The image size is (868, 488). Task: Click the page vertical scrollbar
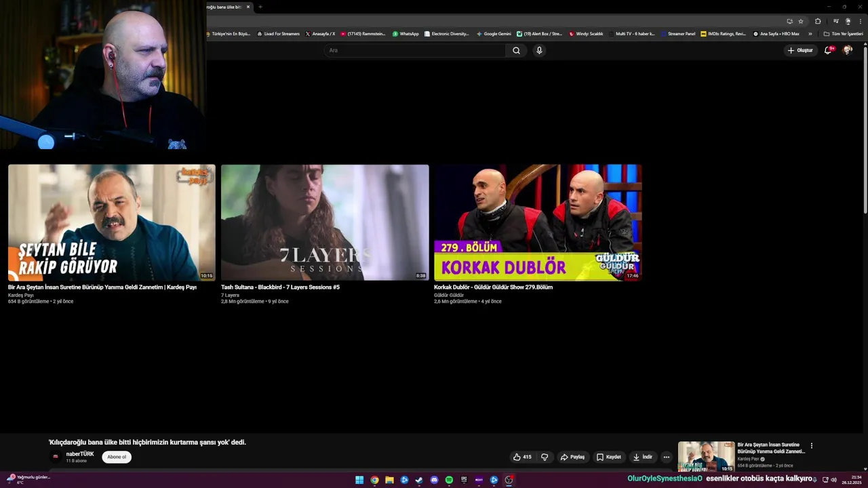865,129
